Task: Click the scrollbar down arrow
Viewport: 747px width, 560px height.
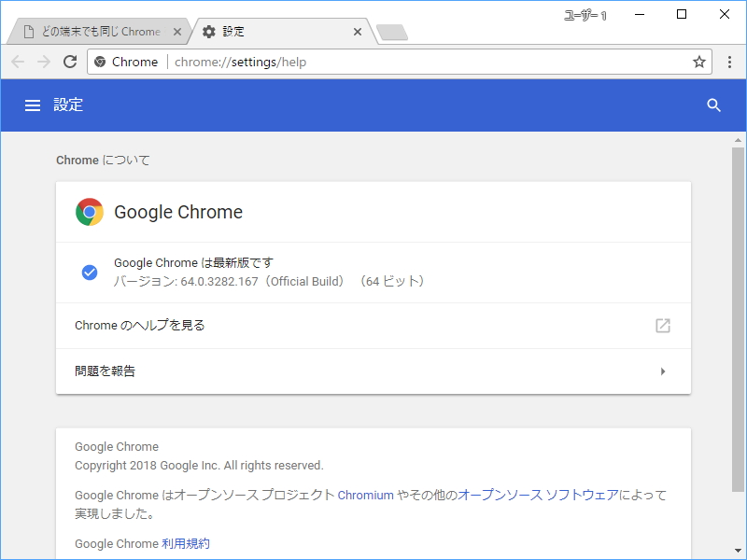Action: click(x=739, y=553)
